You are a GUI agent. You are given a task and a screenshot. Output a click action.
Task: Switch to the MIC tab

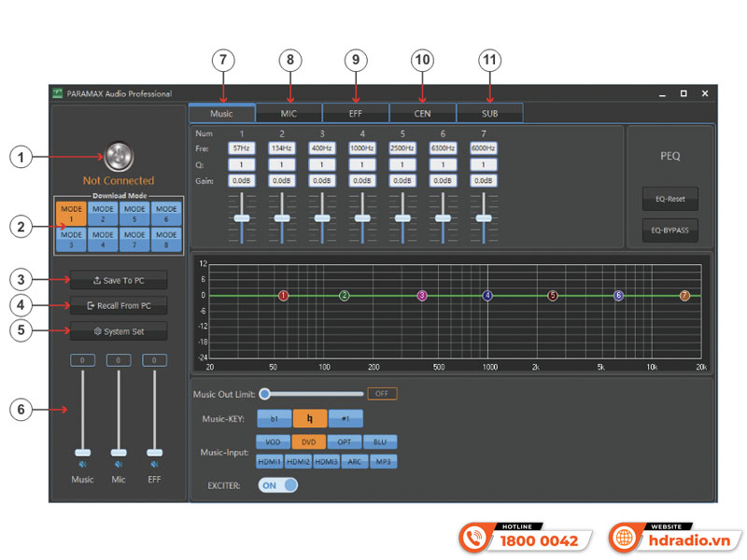pyautogui.click(x=289, y=112)
